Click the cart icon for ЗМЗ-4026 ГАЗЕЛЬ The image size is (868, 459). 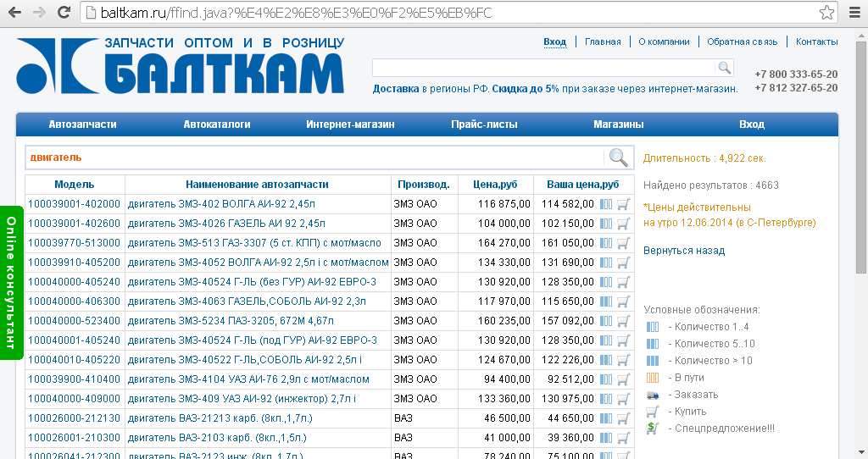click(x=624, y=224)
